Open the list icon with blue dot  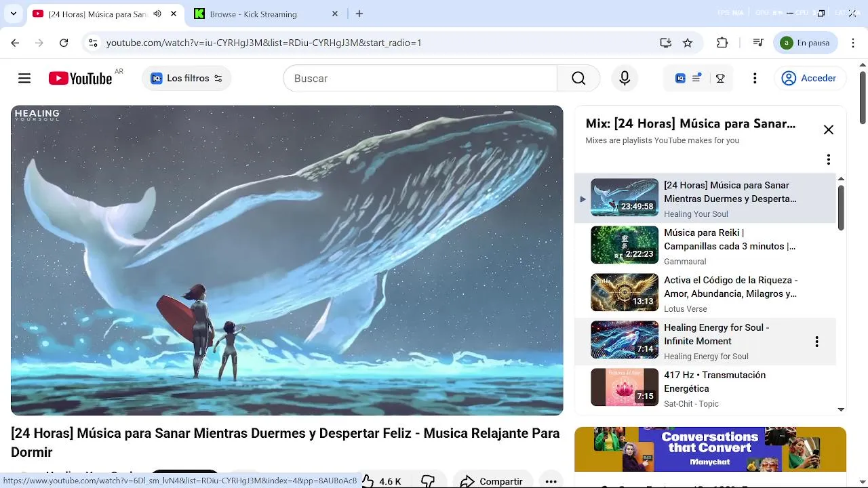point(697,78)
